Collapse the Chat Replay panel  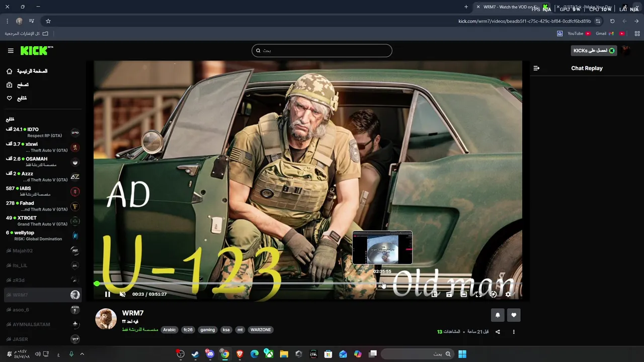(536, 68)
